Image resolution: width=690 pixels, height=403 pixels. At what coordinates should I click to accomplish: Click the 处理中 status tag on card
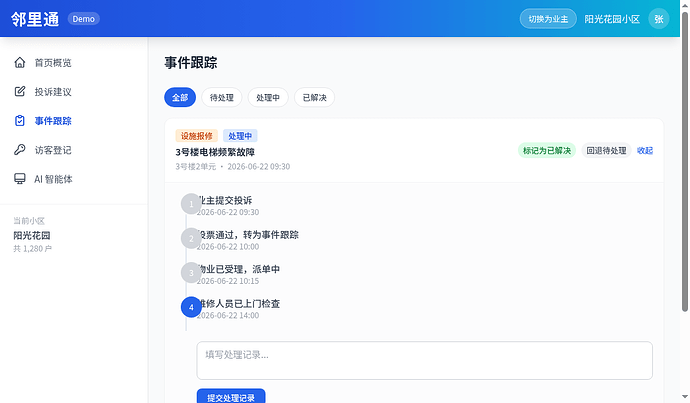point(240,136)
